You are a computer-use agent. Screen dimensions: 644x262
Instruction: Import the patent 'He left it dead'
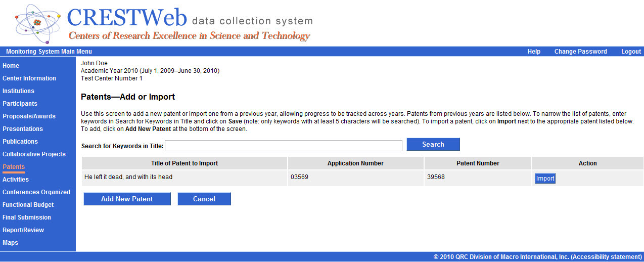point(545,179)
